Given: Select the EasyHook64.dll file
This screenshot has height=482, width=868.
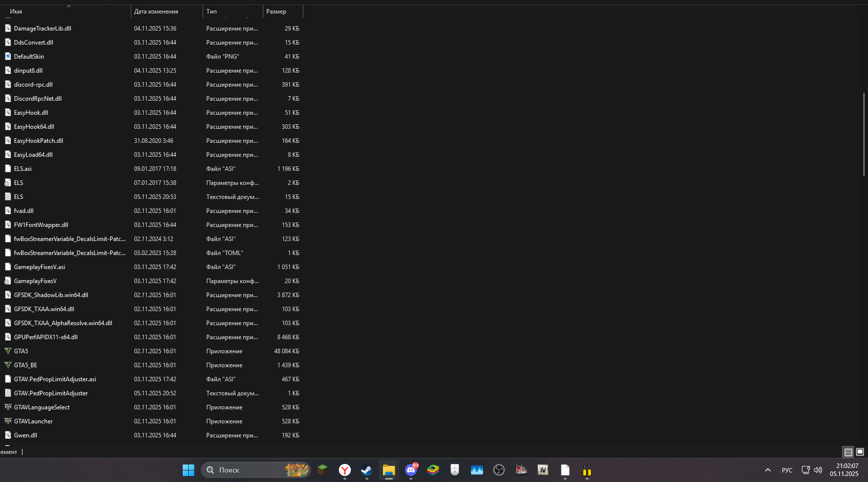Looking at the screenshot, I should point(34,127).
